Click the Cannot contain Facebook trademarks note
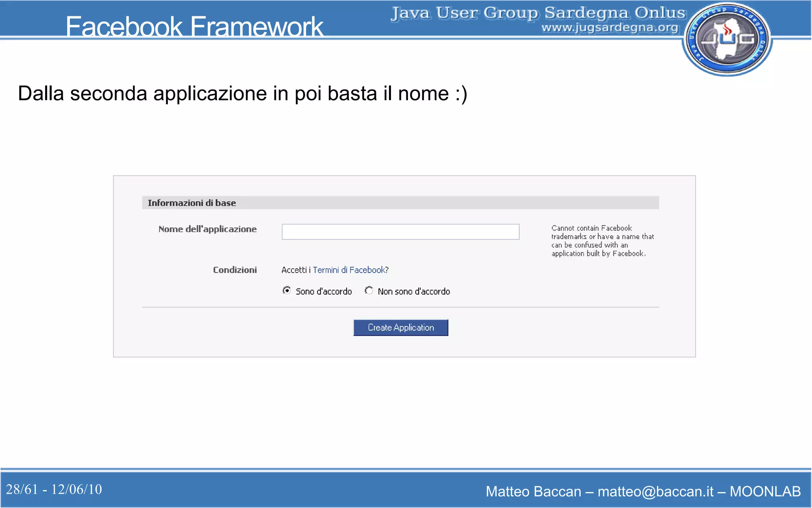Screen dimensions: 812x508 pos(602,241)
